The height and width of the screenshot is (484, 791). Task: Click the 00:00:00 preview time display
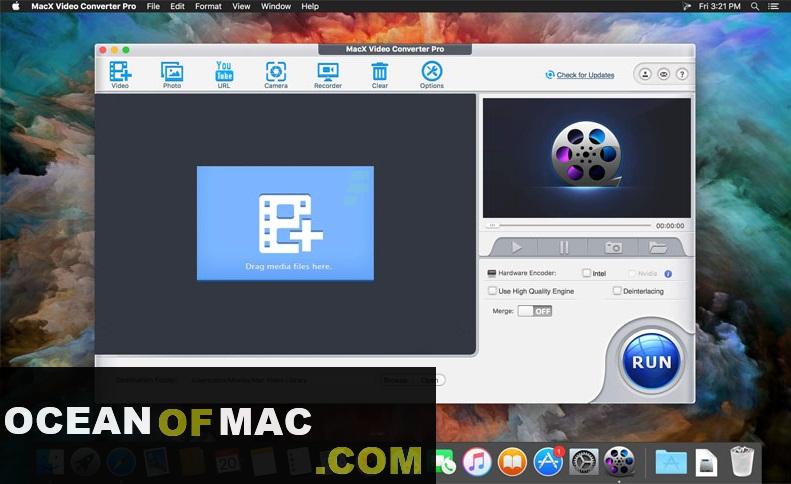pos(670,226)
